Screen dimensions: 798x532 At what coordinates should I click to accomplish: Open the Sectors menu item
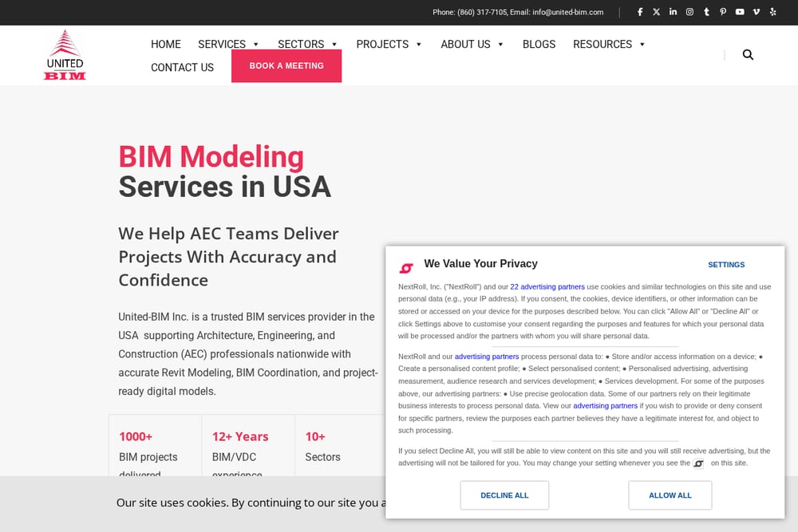[x=301, y=44]
